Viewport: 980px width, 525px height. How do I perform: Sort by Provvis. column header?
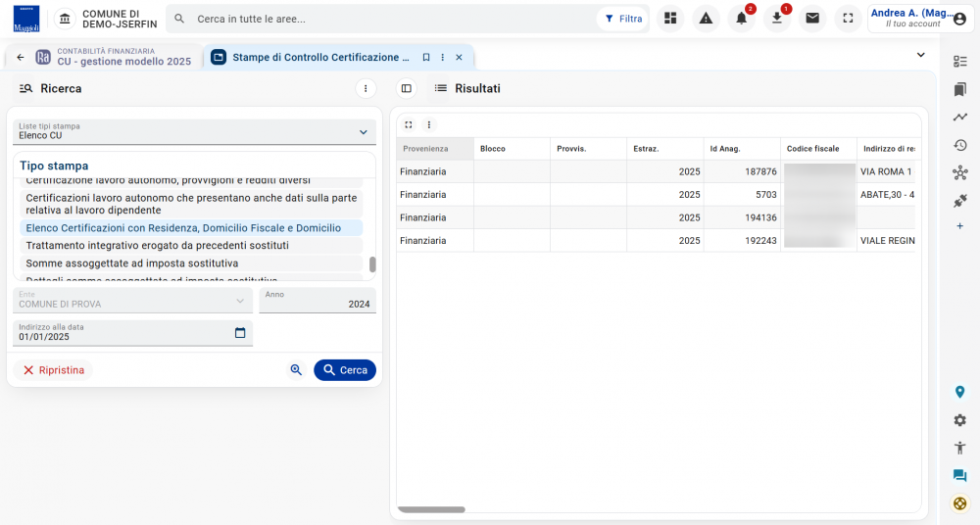point(588,149)
